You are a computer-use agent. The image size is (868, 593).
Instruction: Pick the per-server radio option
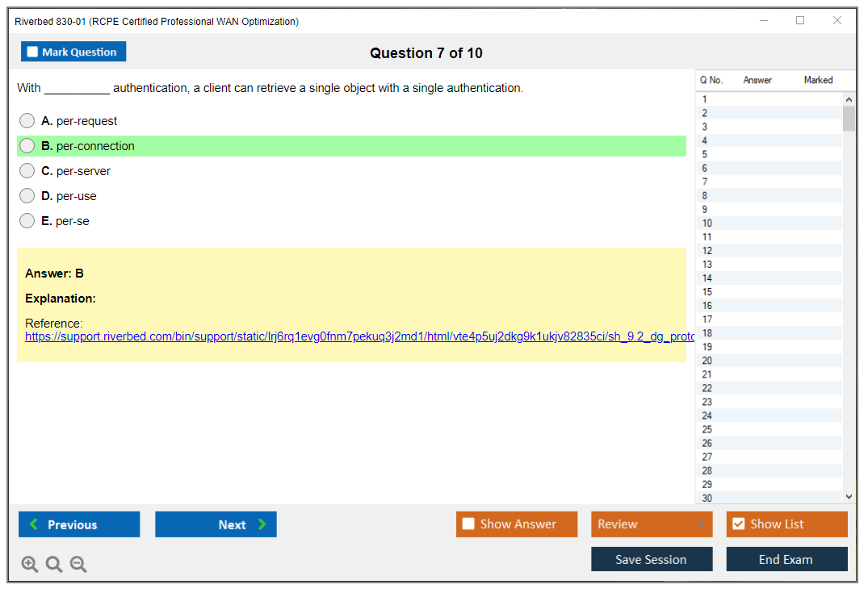(x=27, y=171)
